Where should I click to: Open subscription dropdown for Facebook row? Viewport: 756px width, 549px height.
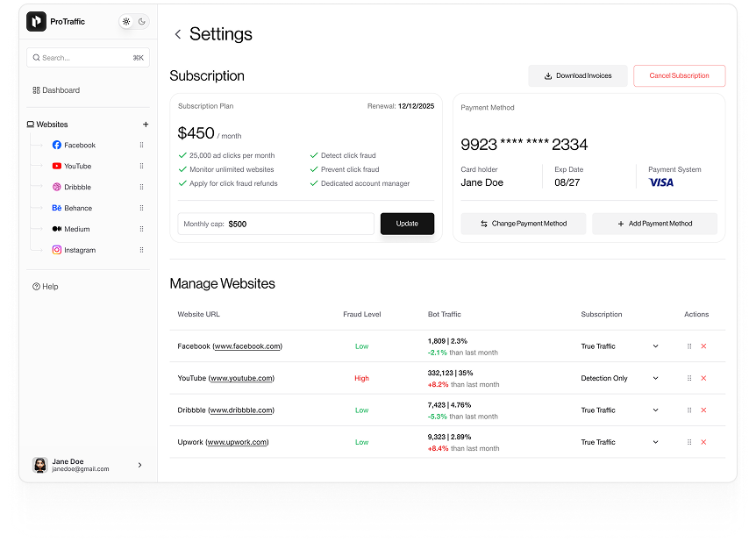(x=656, y=346)
